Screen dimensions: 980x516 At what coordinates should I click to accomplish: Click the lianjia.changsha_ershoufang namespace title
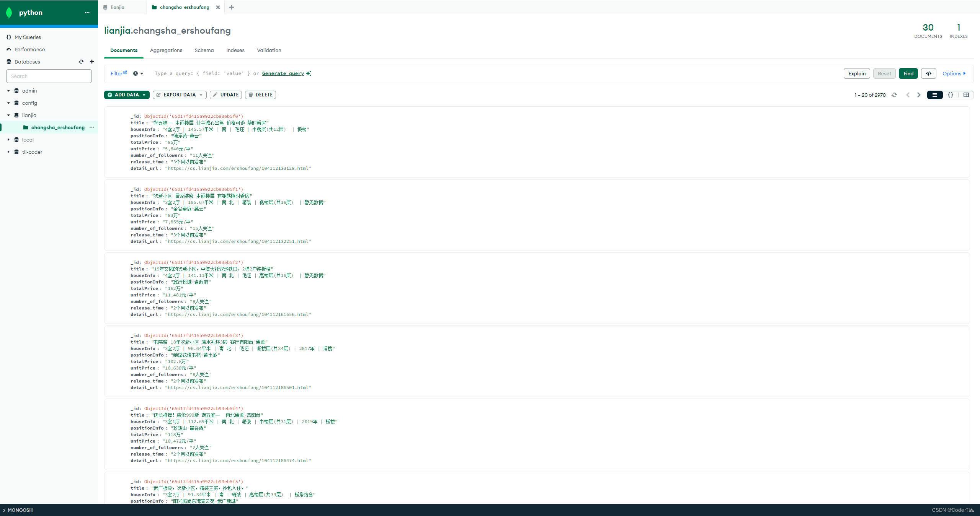coord(167,31)
